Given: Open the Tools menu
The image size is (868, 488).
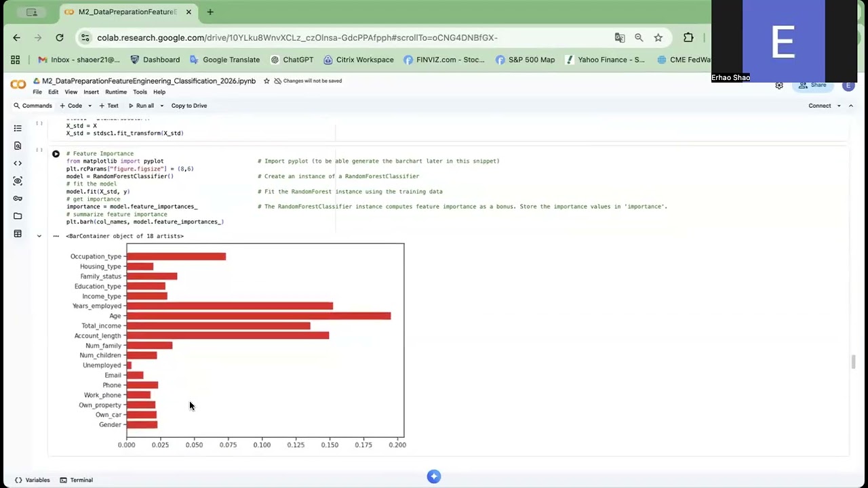Looking at the screenshot, I should click(x=140, y=92).
